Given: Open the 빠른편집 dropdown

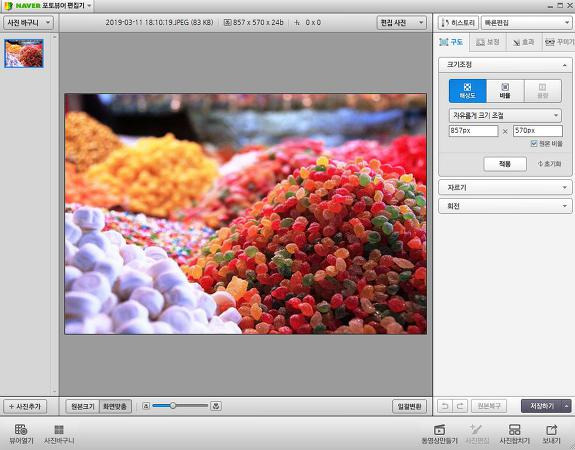Looking at the screenshot, I should coord(526,23).
